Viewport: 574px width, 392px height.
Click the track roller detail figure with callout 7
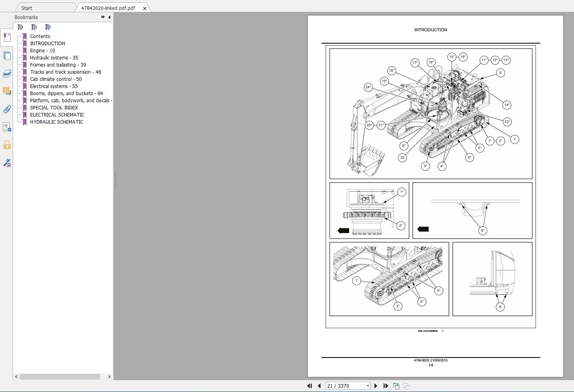coord(389,279)
